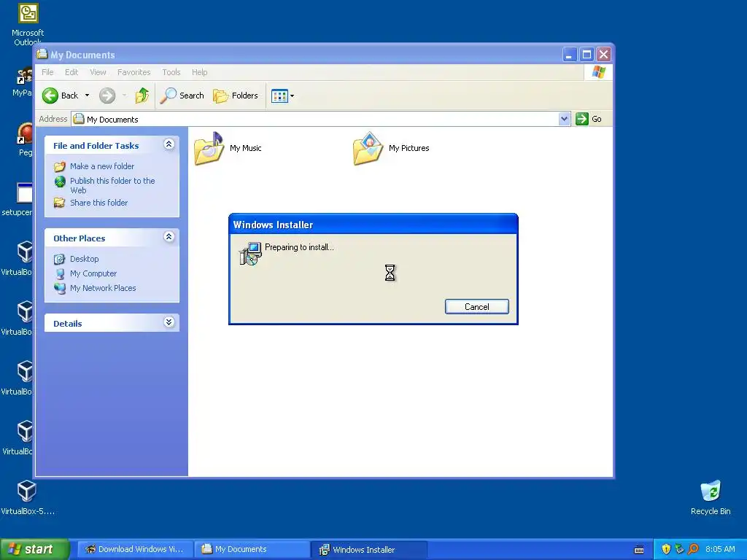Close the My Documents window
This screenshot has width=747, height=560.
click(603, 55)
